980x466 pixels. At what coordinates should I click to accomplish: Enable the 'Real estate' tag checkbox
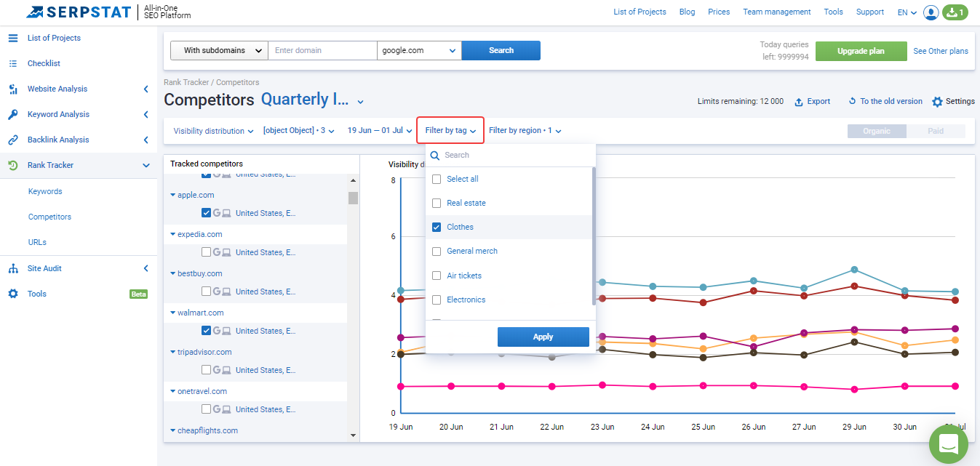click(x=437, y=203)
